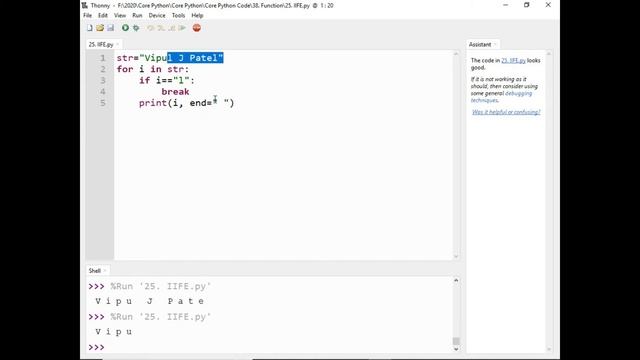Save the file with floppy icon
The height and width of the screenshot is (360, 640).
pos(111,28)
